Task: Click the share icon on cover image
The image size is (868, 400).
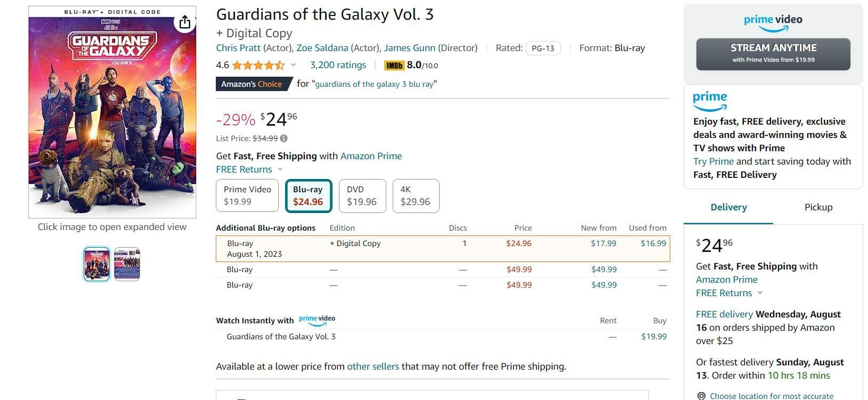Action: (184, 22)
